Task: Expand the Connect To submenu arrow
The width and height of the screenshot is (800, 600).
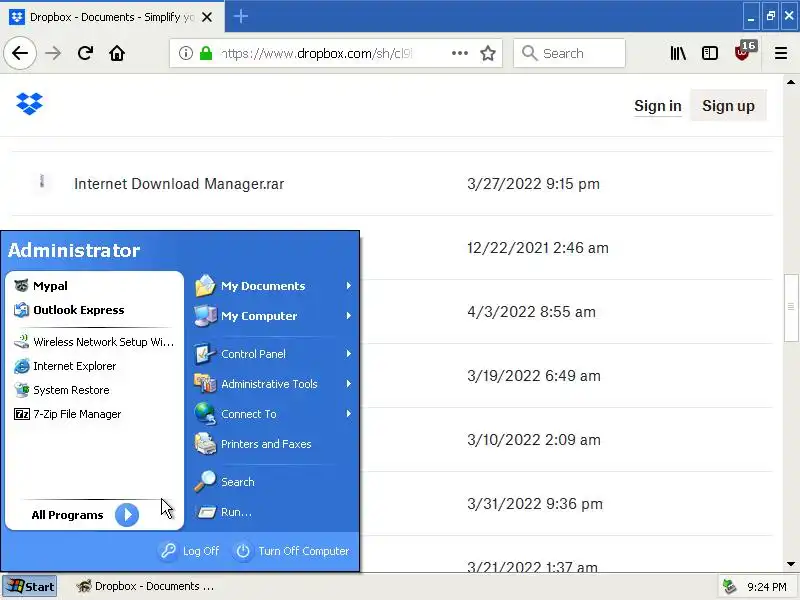Action: pyautogui.click(x=348, y=414)
